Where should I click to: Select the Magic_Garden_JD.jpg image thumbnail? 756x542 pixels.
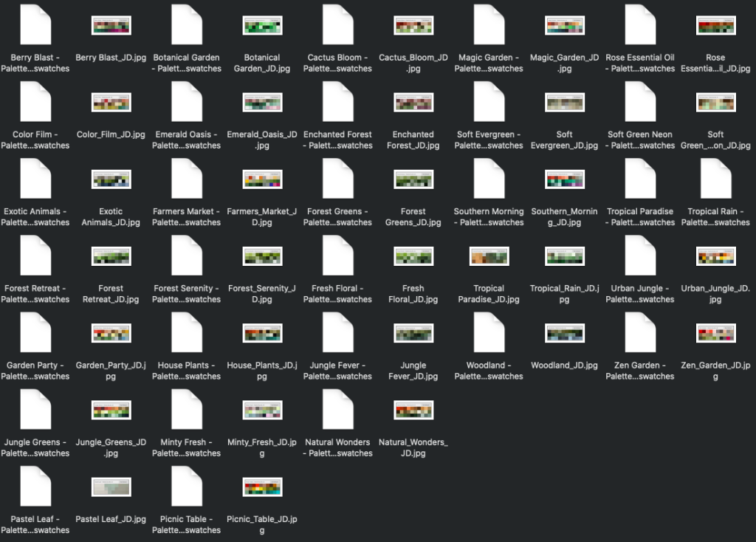[x=564, y=26]
